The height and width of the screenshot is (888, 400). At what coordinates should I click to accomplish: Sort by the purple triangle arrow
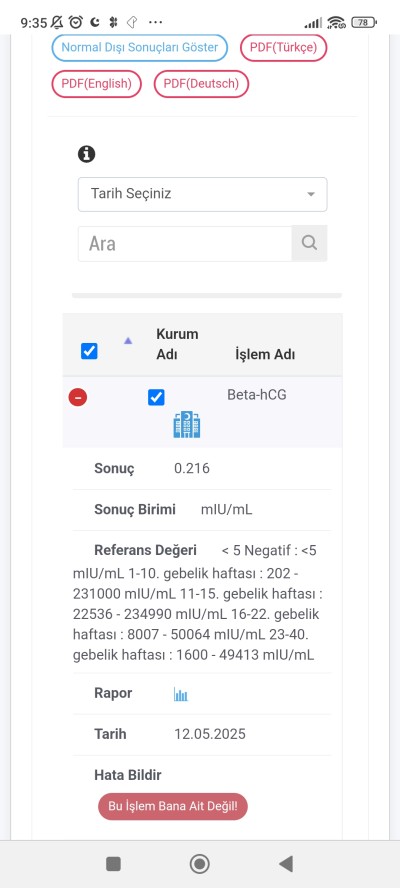(x=128, y=340)
